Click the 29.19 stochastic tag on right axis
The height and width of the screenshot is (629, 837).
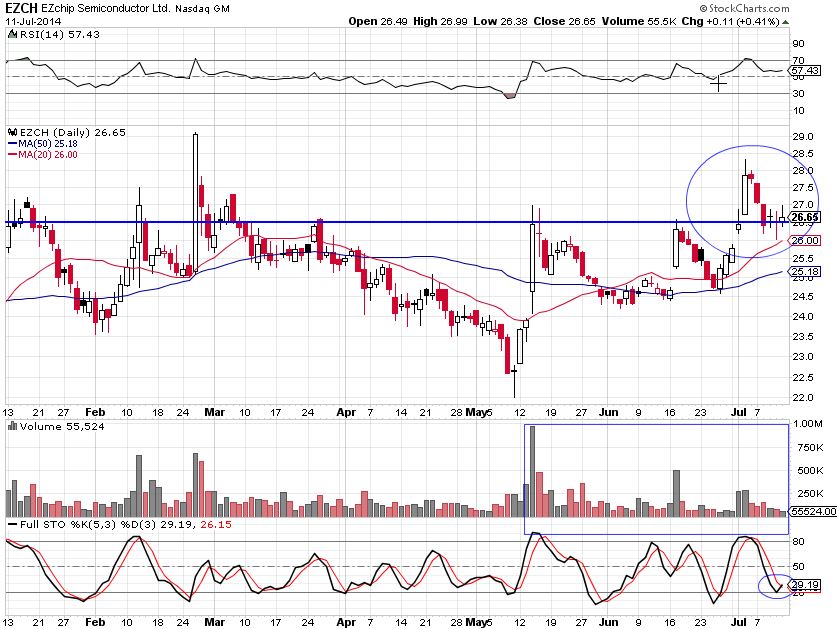point(805,585)
